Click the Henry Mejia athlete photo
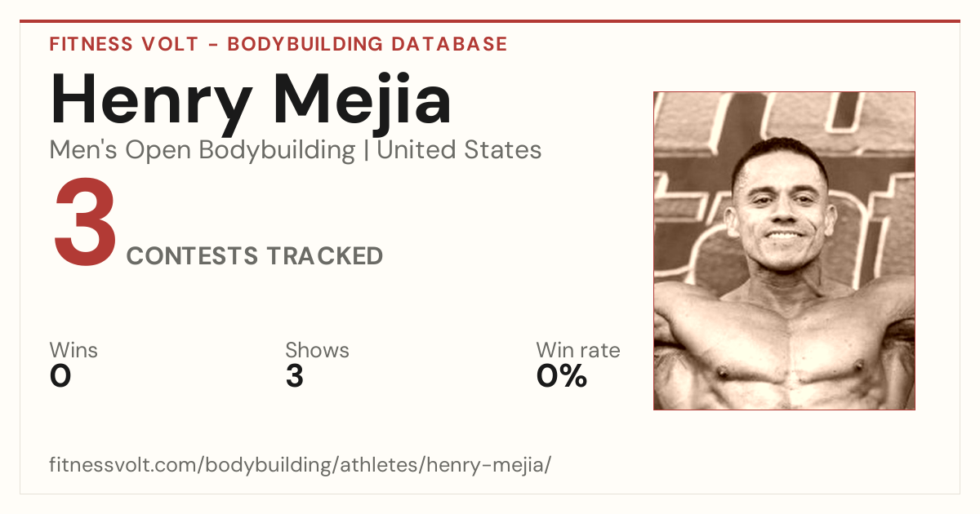980x514 pixels. pyautogui.click(x=784, y=250)
